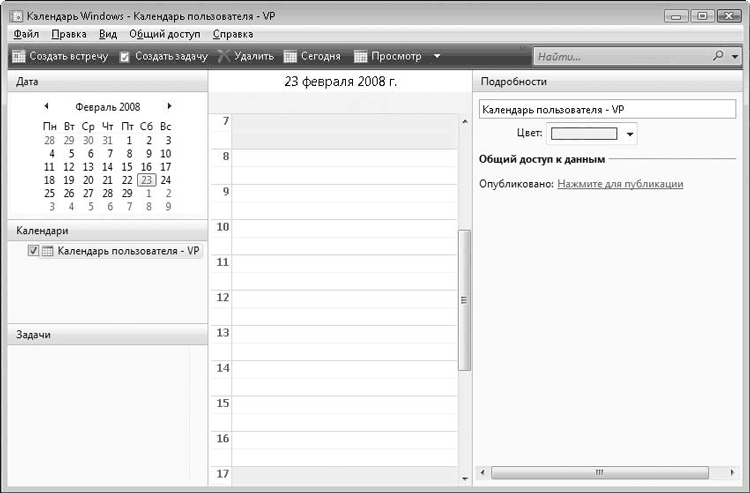Select February 23 in mini calendar

(146, 180)
